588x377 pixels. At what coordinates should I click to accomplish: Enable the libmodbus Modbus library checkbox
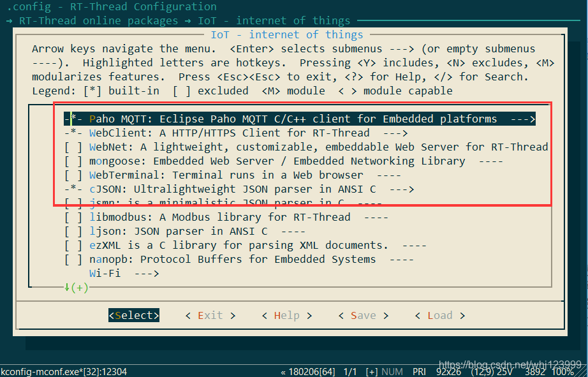pyautogui.click(x=73, y=217)
